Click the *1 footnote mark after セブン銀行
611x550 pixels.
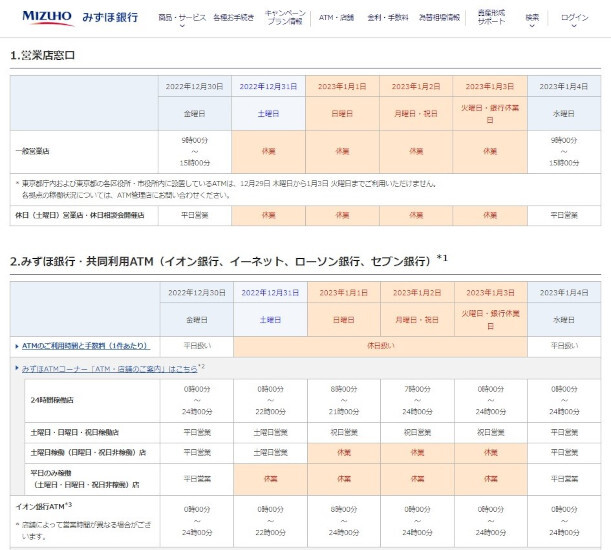(441, 257)
